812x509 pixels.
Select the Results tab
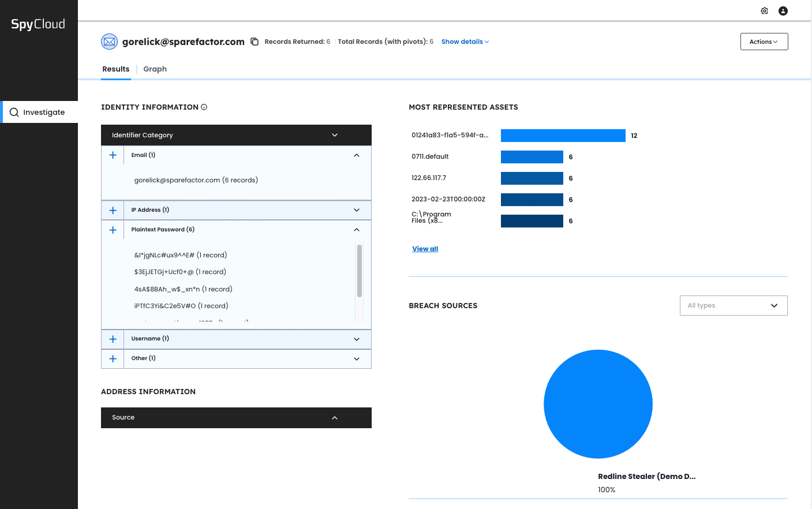(x=115, y=69)
